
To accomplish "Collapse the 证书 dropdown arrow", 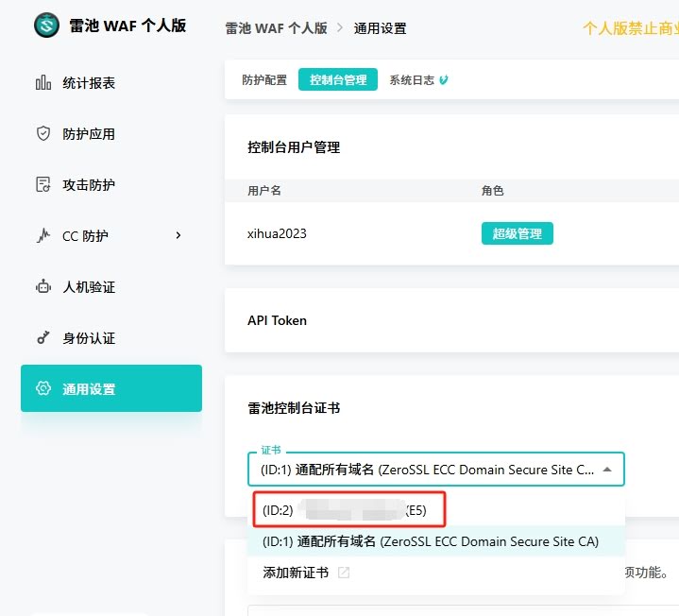I will click(607, 469).
